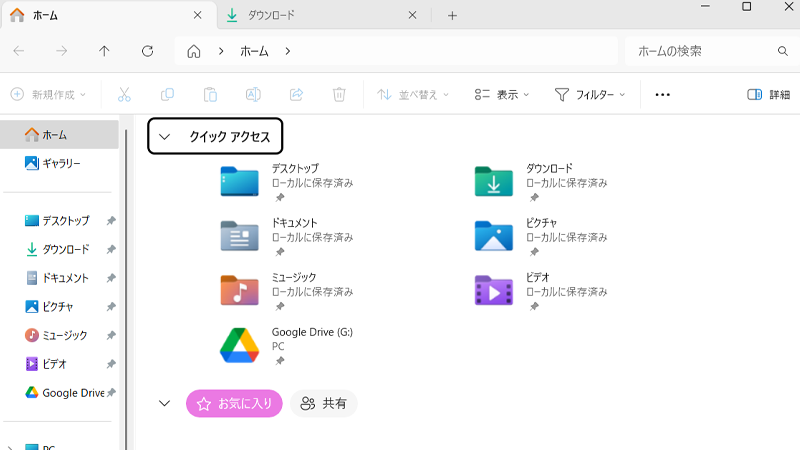Click the Share icon in toolbar
The height and width of the screenshot is (450, 800).
(x=296, y=94)
